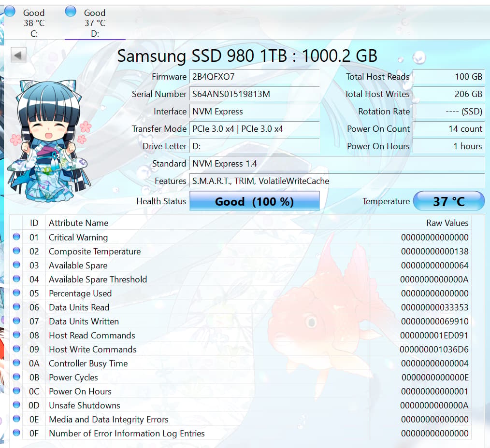The width and height of the screenshot is (490, 448).
Task: Click the Interface field NVM Express
Action: coord(254,112)
